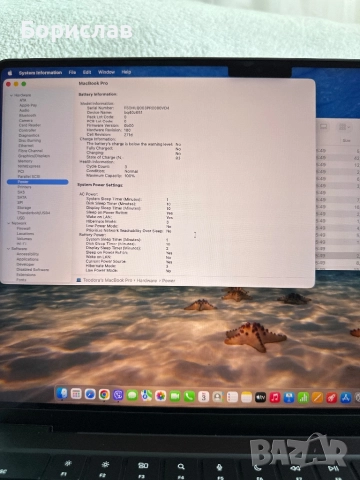This screenshot has width=360, height=480.
Task: Launch Safari from the Dock
Action: pos(90,394)
